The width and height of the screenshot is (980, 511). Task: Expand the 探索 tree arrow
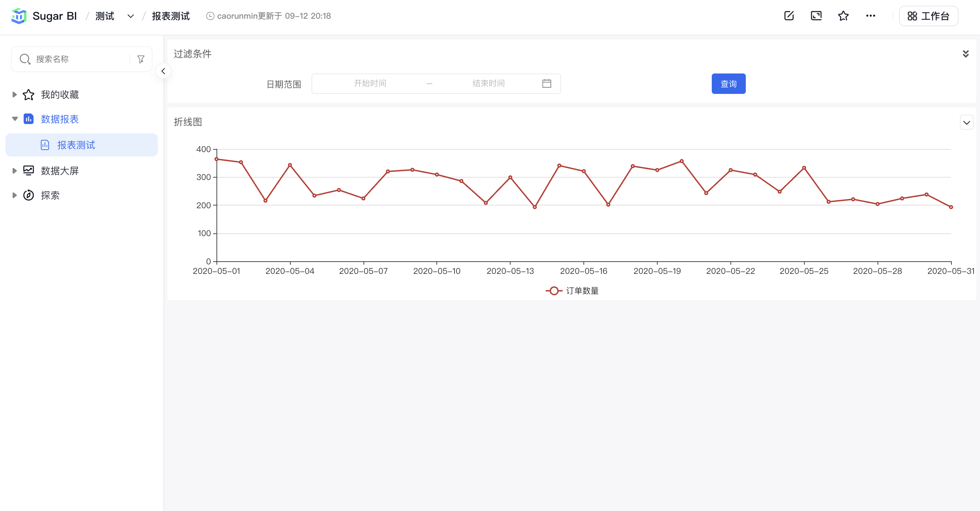pyautogui.click(x=14, y=195)
